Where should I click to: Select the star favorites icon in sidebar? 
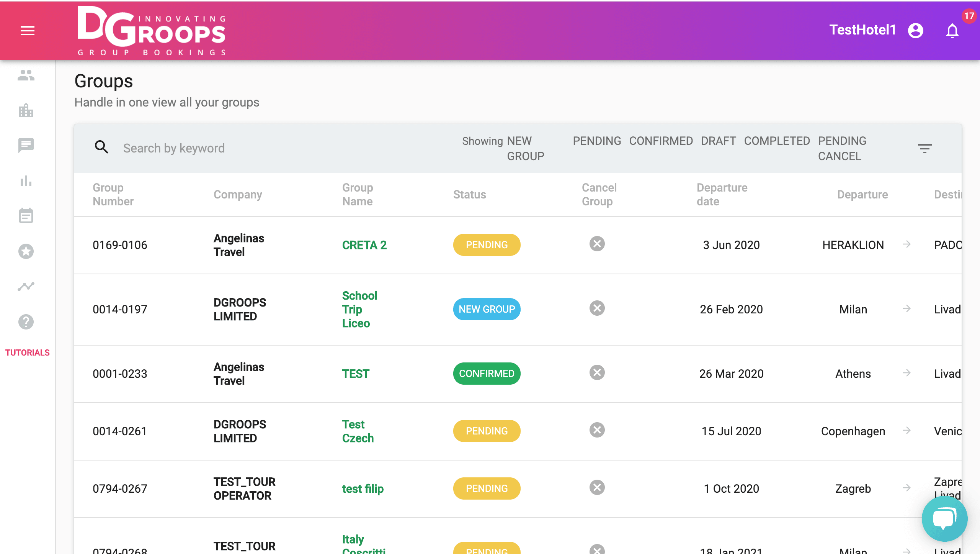tap(26, 251)
